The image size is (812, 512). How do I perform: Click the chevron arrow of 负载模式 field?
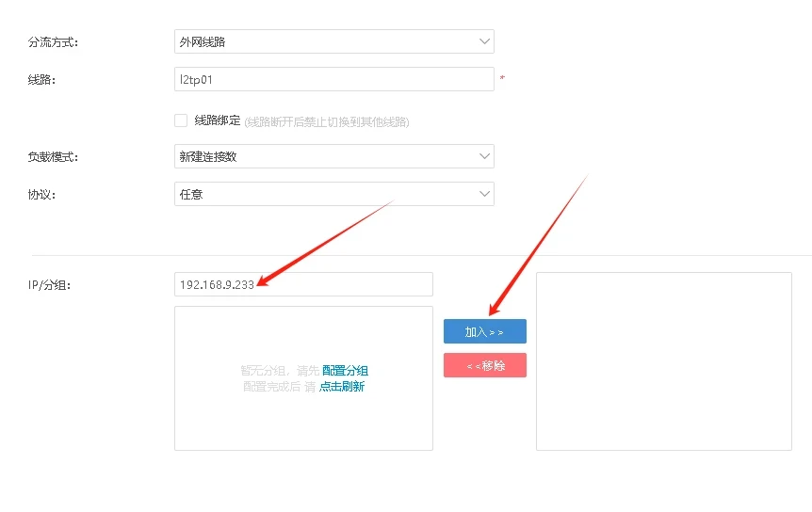pyautogui.click(x=484, y=156)
